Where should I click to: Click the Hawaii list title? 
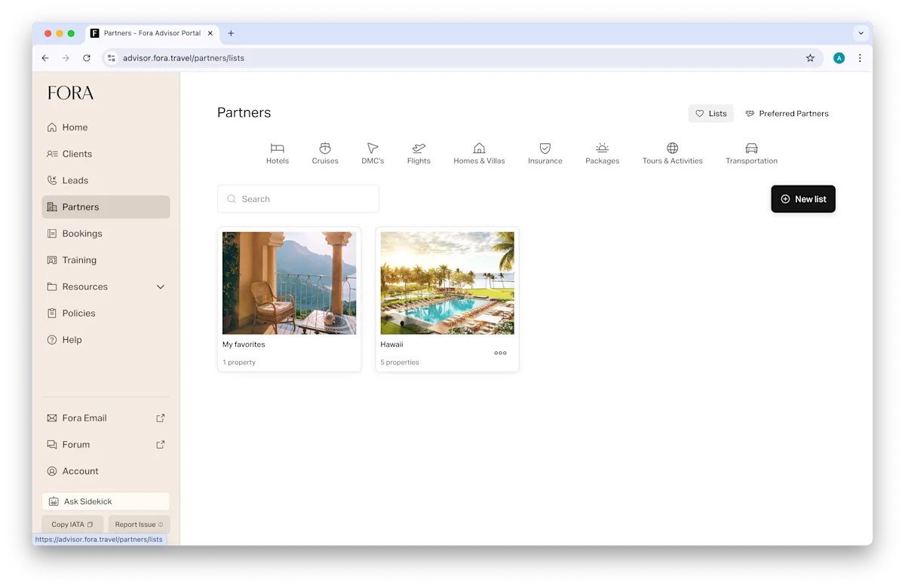[391, 345]
